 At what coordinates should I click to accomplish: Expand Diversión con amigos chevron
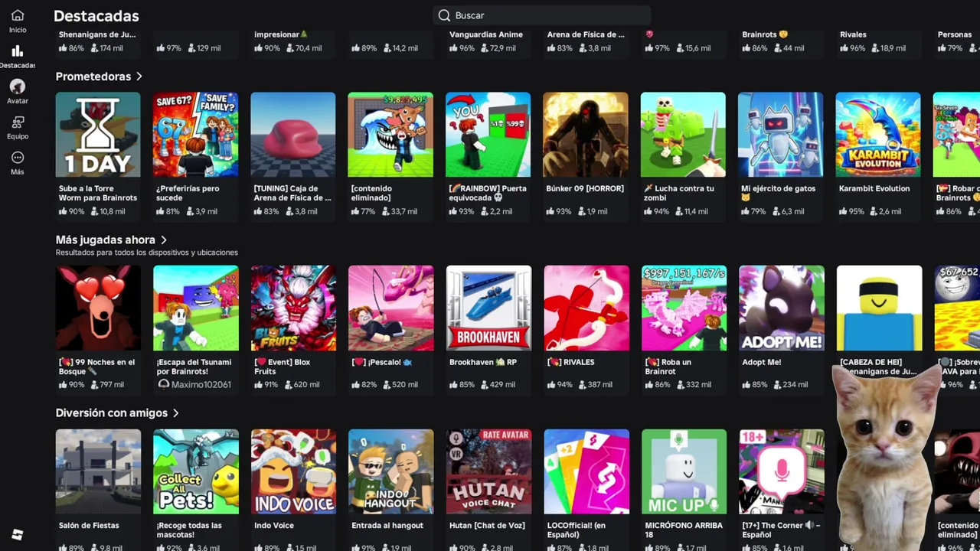click(x=176, y=413)
